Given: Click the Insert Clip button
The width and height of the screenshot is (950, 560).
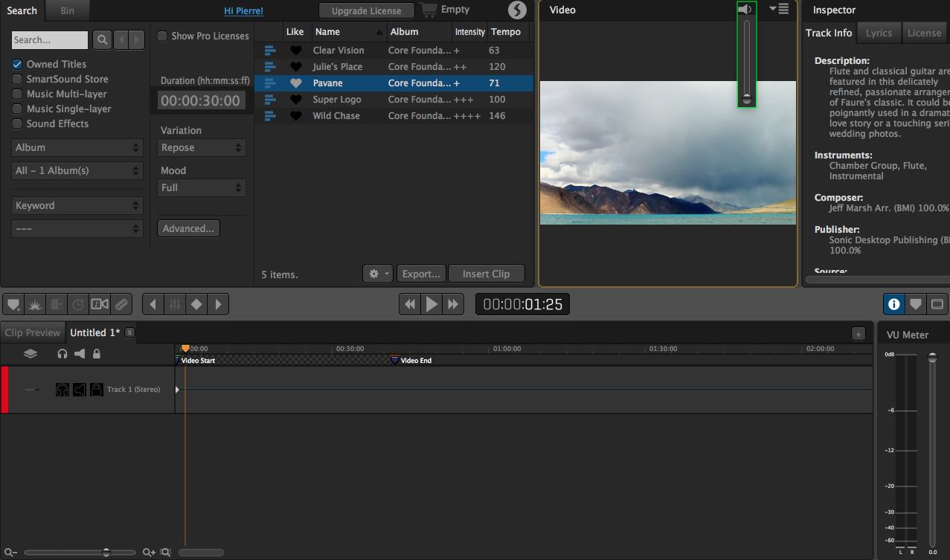Looking at the screenshot, I should 486,274.
